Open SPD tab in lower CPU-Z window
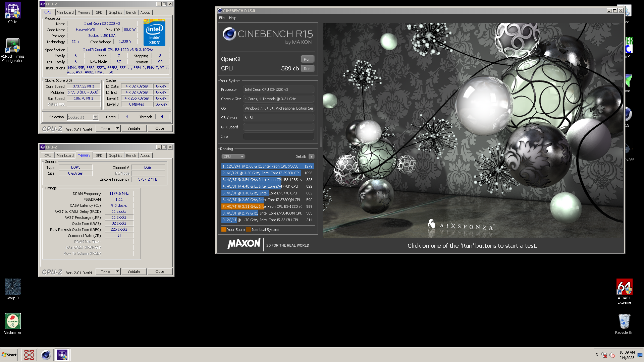 tap(99, 156)
